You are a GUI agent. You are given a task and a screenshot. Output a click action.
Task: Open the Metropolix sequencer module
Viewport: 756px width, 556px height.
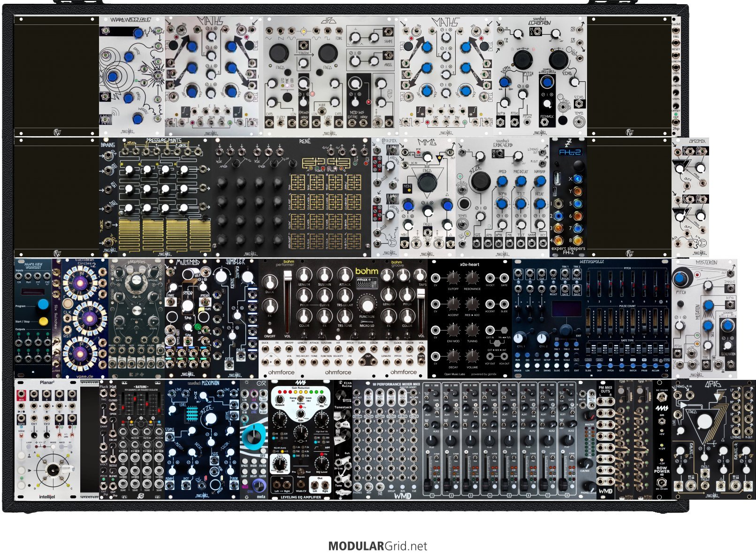pyautogui.click(x=592, y=318)
